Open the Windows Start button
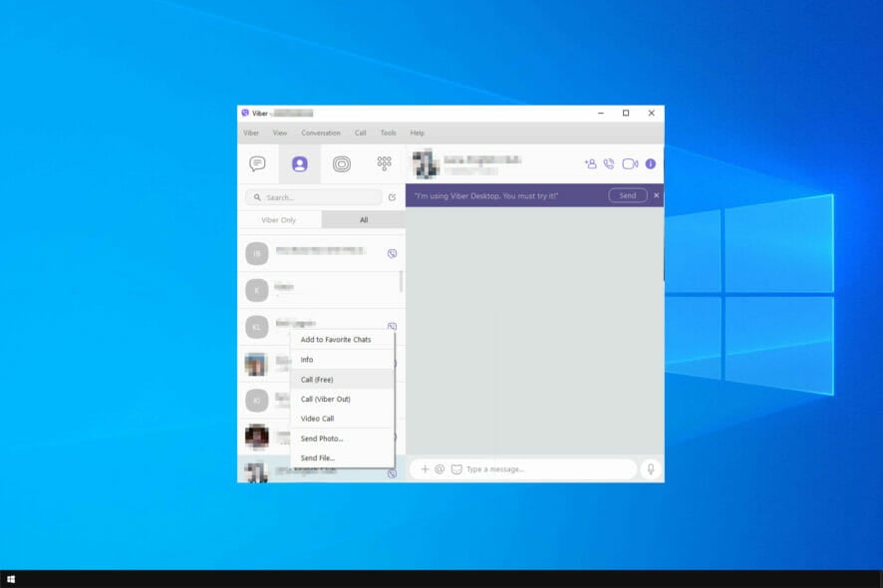The height and width of the screenshot is (588, 883). [11, 579]
